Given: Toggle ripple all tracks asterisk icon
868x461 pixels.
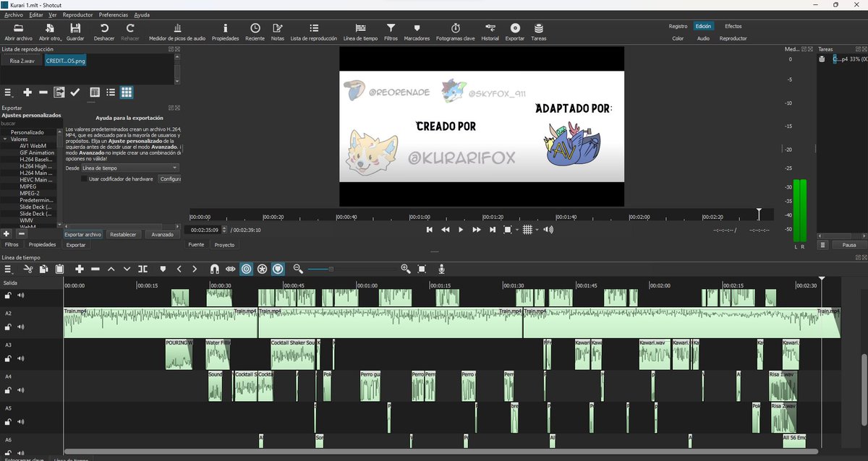Looking at the screenshot, I should (263, 269).
